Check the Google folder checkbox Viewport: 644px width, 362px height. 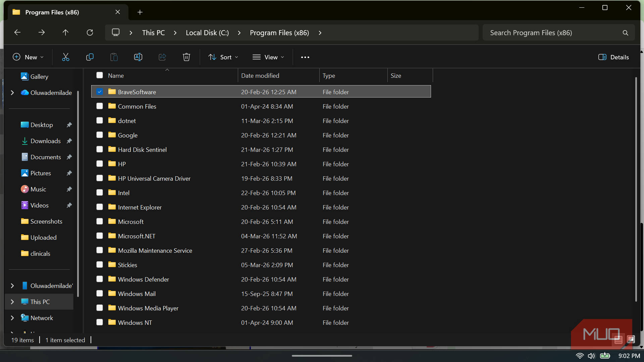[100, 135]
